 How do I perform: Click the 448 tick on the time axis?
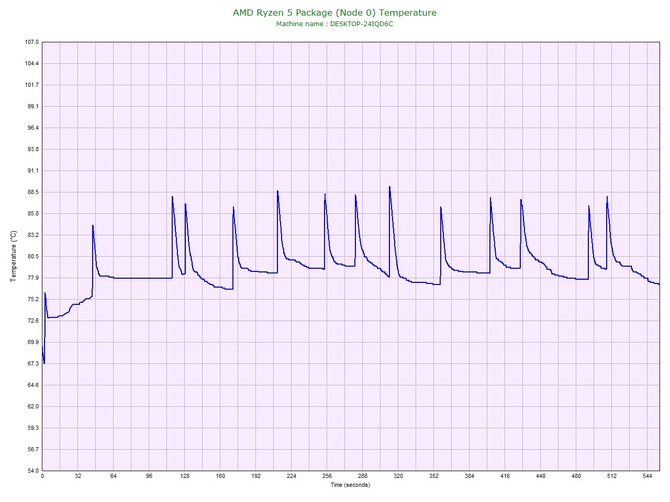click(541, 476)
